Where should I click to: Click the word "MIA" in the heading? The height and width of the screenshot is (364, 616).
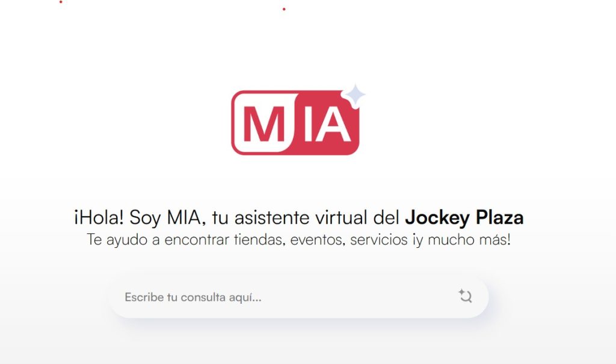tap(184, 217)
